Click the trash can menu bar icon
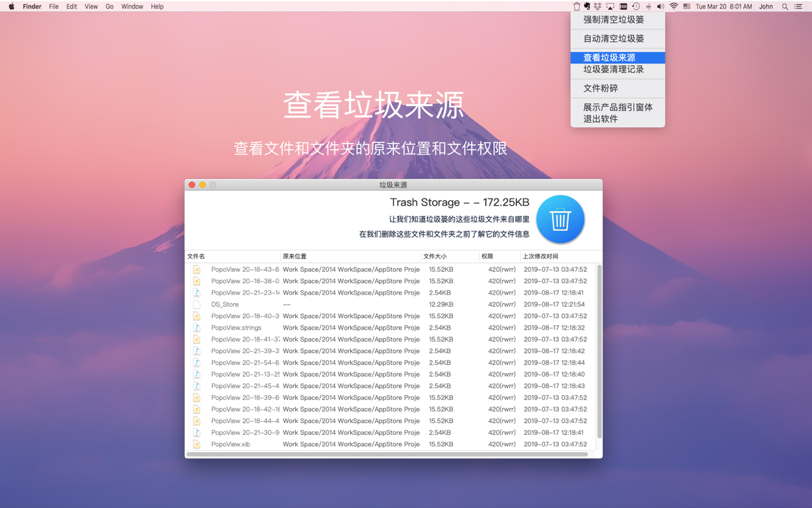Image resolution: width=812 pixels, height=508 pixels. tap(577, 6)
